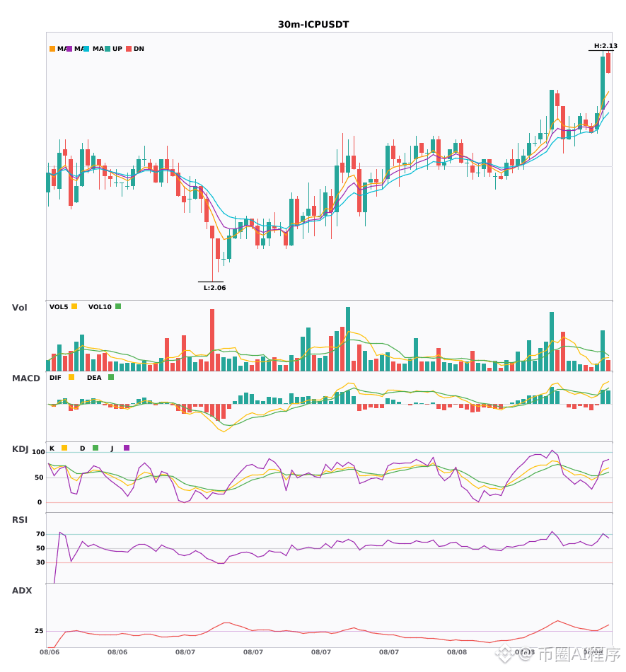Click the RSI panel label

tap(20, 520)
